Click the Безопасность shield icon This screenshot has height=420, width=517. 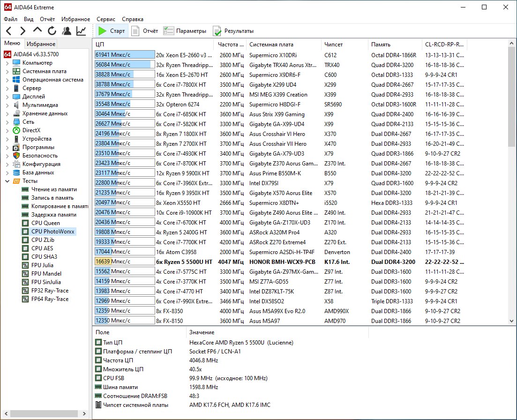click(16, 156)
